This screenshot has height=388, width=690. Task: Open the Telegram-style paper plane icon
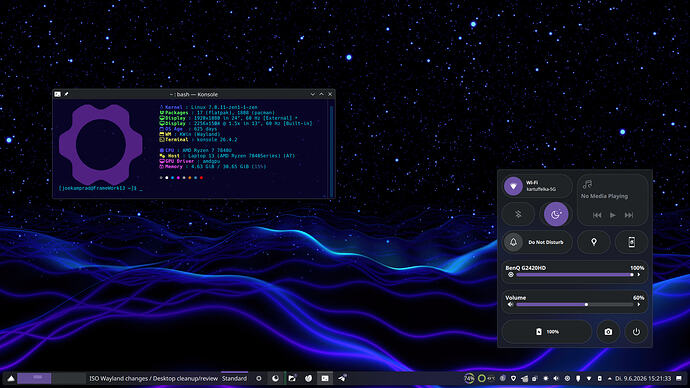(342, 378)
